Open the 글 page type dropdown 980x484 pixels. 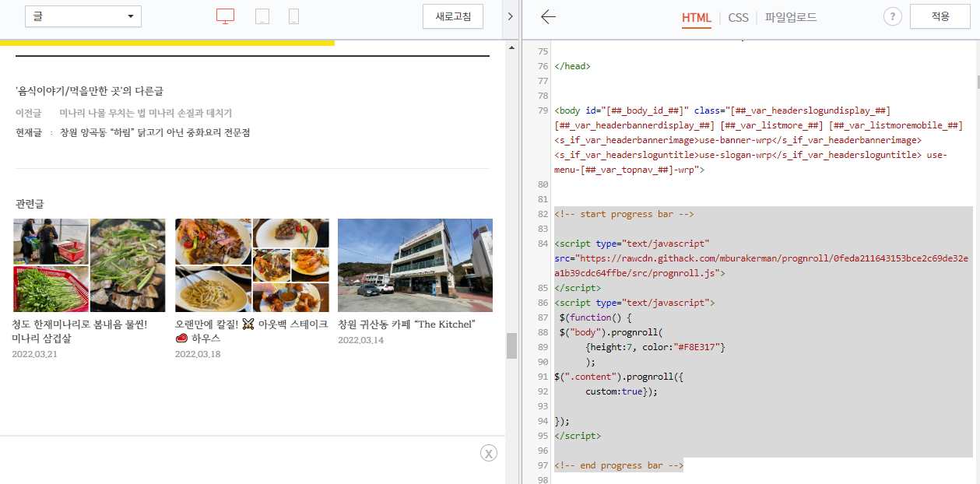[x=83, y=16]
